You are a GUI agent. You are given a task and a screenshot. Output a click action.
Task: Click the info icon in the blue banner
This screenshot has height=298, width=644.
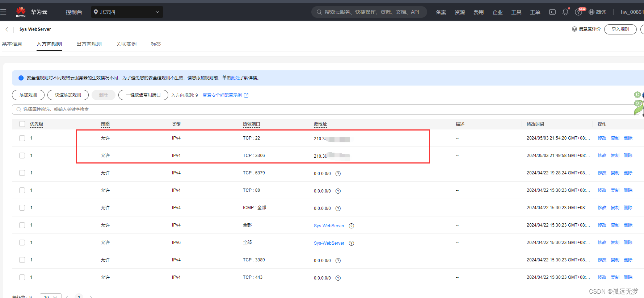tap(21, 78)
